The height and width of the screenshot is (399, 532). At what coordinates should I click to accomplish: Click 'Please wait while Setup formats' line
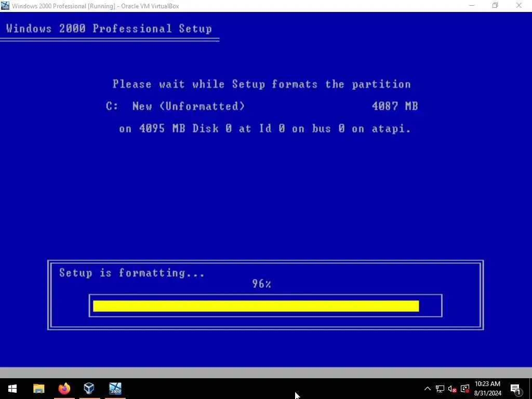tap(262, 84)
